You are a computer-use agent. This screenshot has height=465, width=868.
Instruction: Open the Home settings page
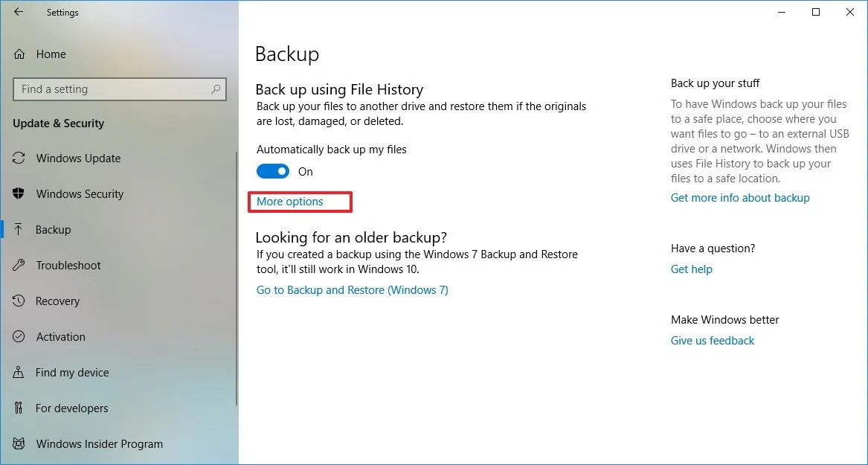51,54
